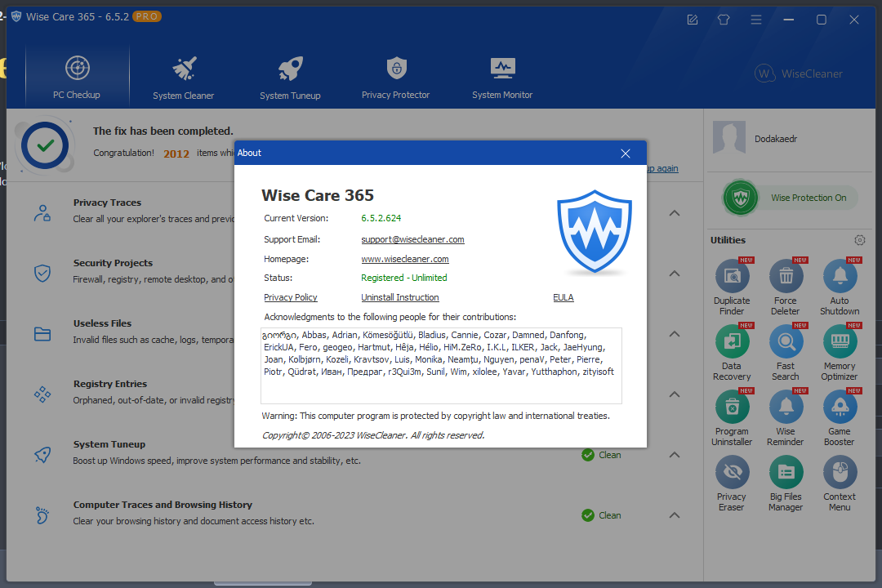Click the Wise Care 365 shield logo
Viewport: 882px width, 588px height.
tap(595, 231)
